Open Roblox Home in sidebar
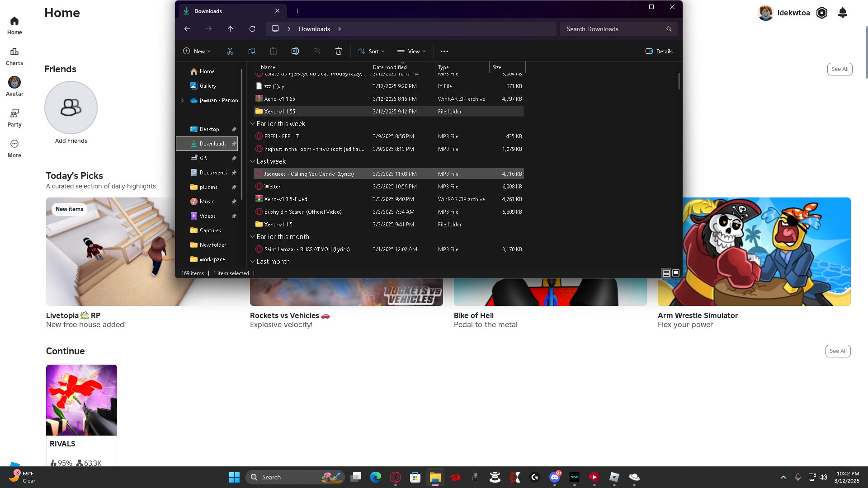The height and width of the screenshot is (488, 868). click(x=14, y=26)
